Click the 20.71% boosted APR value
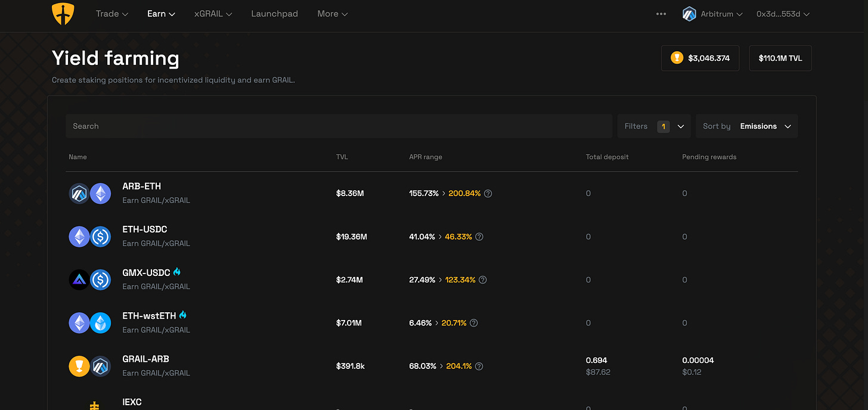The image size is (868, 410). (x=454, y=323)
